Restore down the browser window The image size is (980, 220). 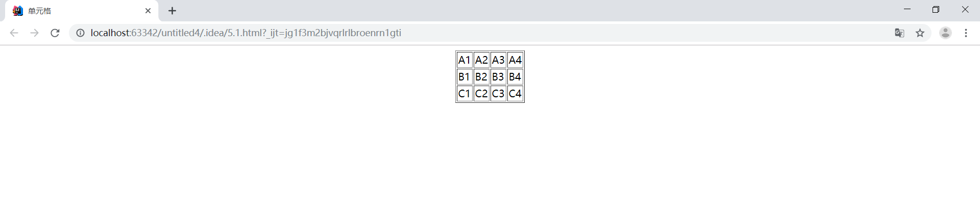(936, 10)
